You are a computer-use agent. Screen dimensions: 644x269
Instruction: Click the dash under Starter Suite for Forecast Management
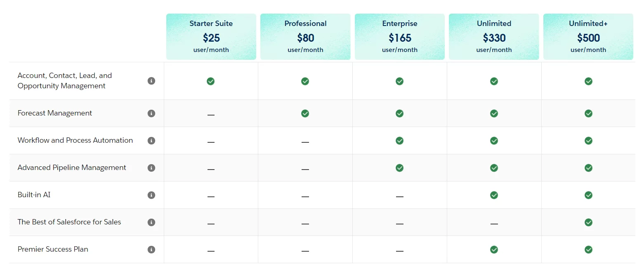pos(211,114)
